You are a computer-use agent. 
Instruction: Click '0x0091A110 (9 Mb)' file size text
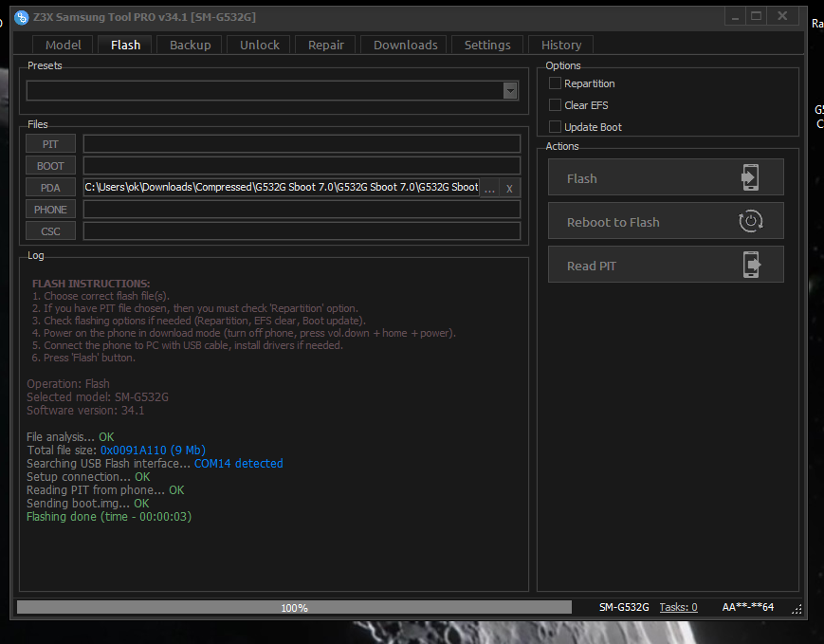pos(153,451)
